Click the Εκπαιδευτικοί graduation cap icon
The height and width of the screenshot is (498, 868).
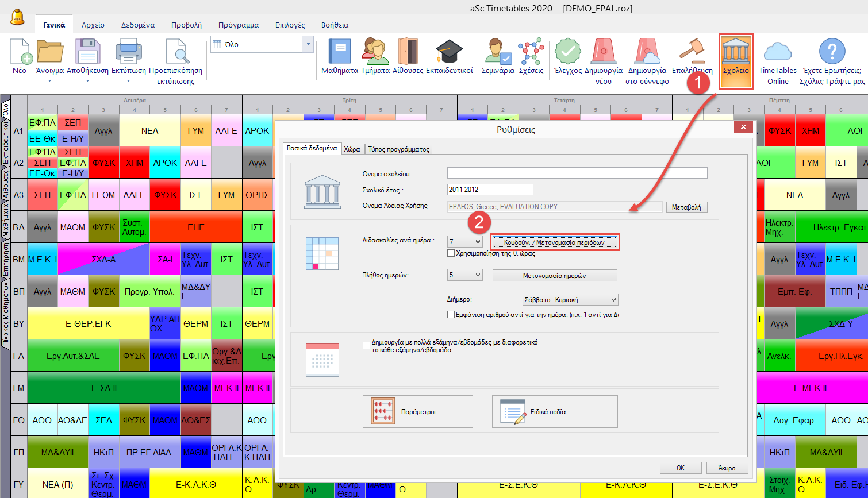(449, 52)
